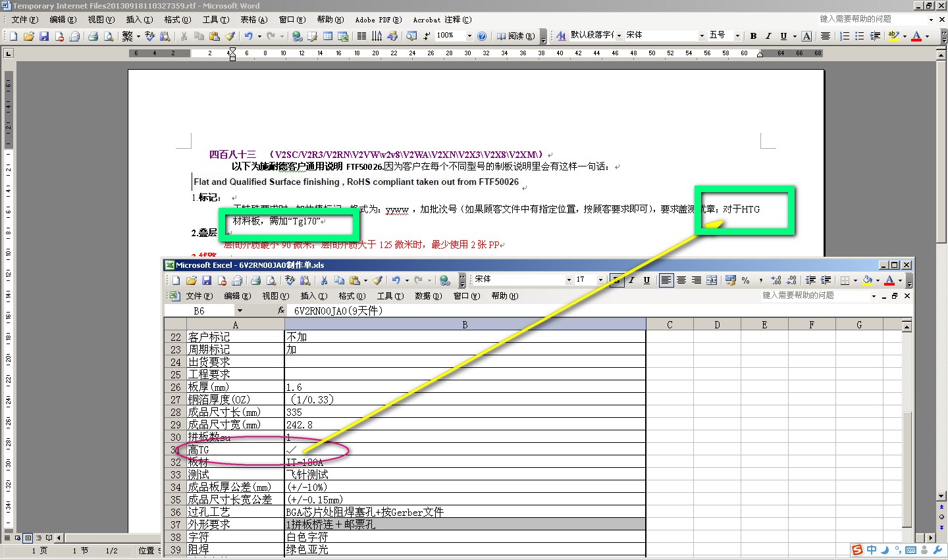948x560 pixels.
Task: Open Excel's font size dropdown showing 17
Action: click(600, 280)
